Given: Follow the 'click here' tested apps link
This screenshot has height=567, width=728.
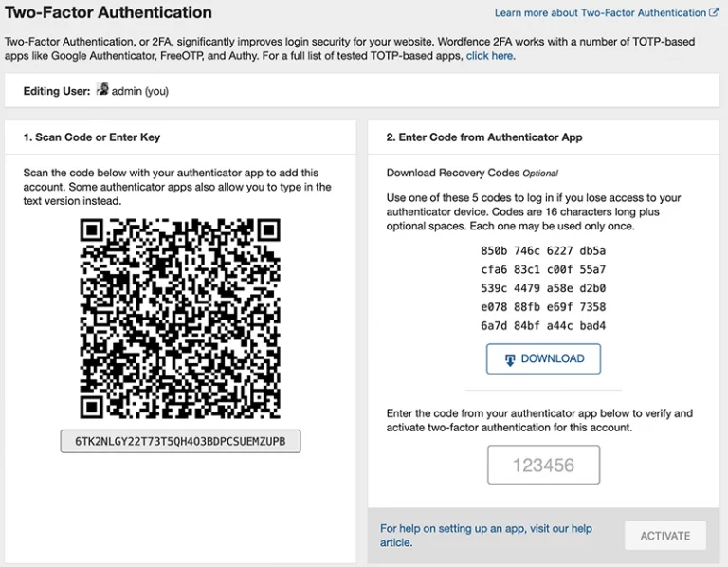Looking at the screenshot, I should pos(489,56).
